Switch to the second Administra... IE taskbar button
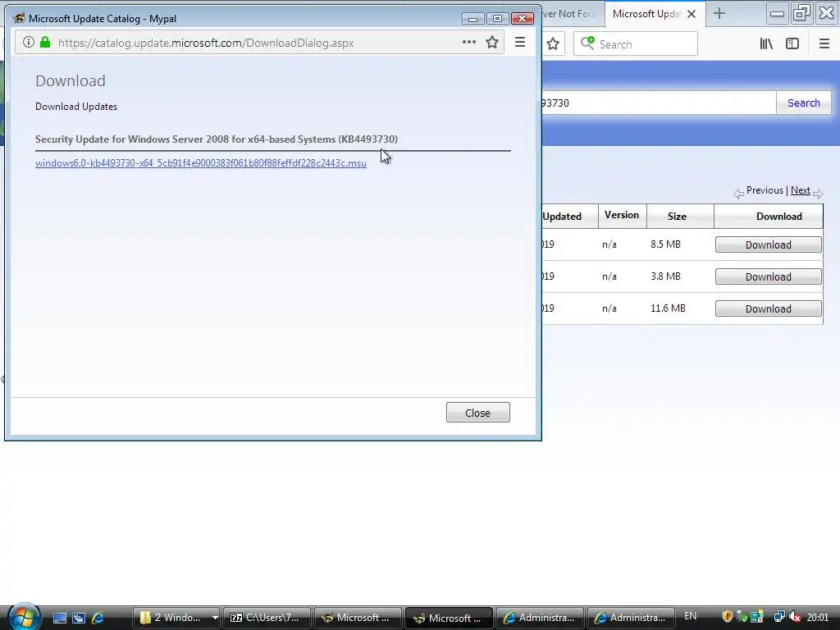The height and width of the screenshot is (630, 840). (x=631, y=618)
